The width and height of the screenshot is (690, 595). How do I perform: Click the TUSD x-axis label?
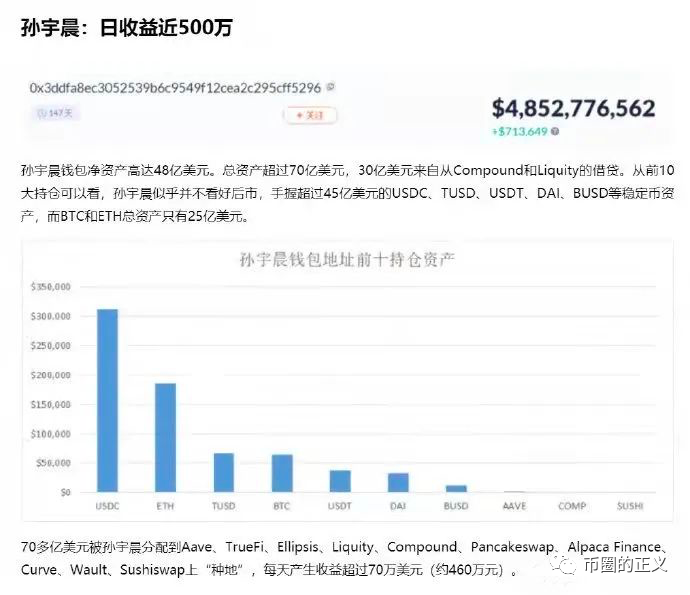point(224,506)
